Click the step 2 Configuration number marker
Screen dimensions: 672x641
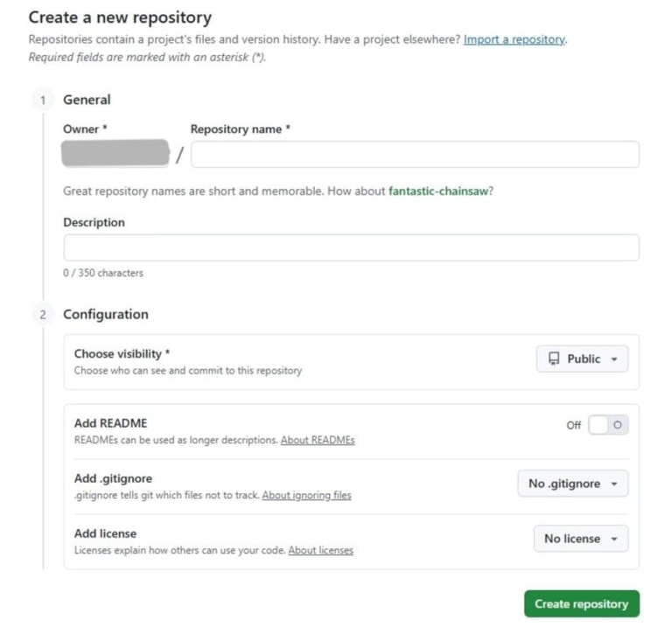click(42, 314)
